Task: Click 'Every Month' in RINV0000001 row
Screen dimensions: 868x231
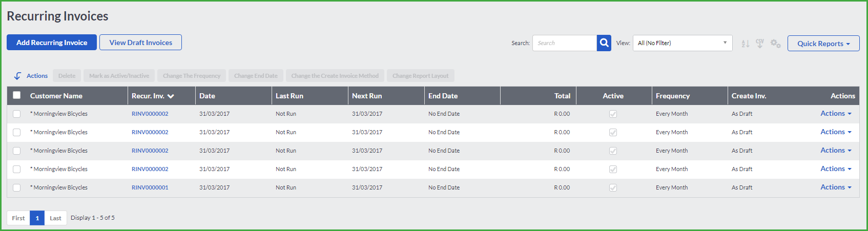Action: (x=672, y=187)
